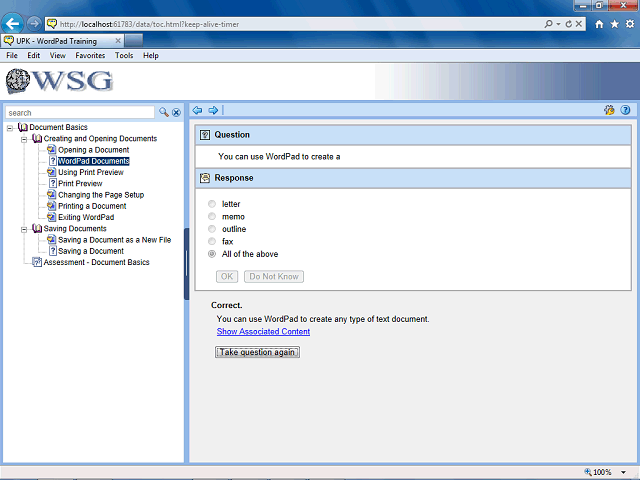
Task: Refresh the page with the reload icon
Action: (x=569, y=24)
